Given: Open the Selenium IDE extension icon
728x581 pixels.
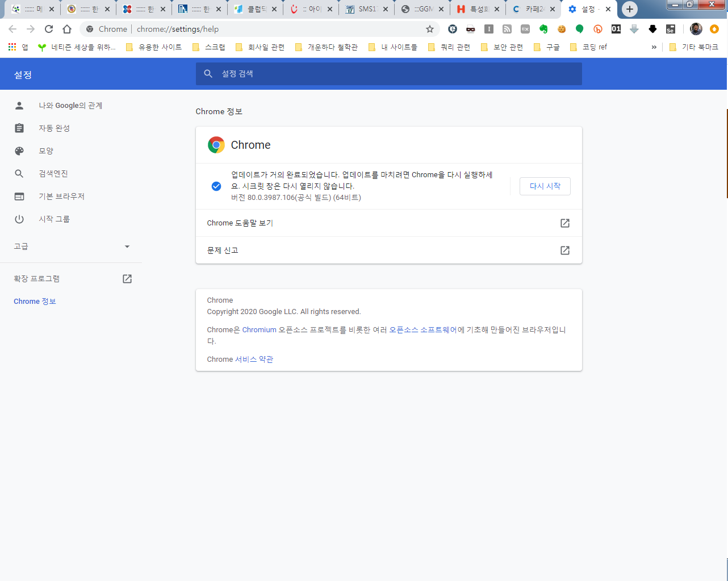Looking at the screenshot, I should click(671, 29).
